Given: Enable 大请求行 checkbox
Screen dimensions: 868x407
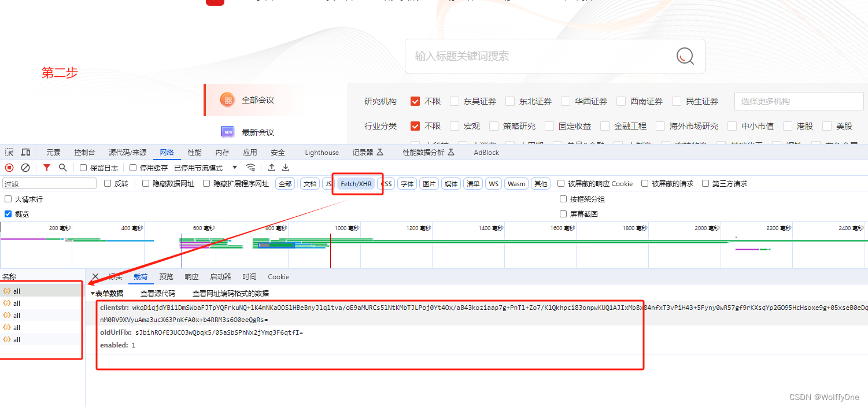Looking at the screenshot, I should pyautogui.click(x=8, y=199).
